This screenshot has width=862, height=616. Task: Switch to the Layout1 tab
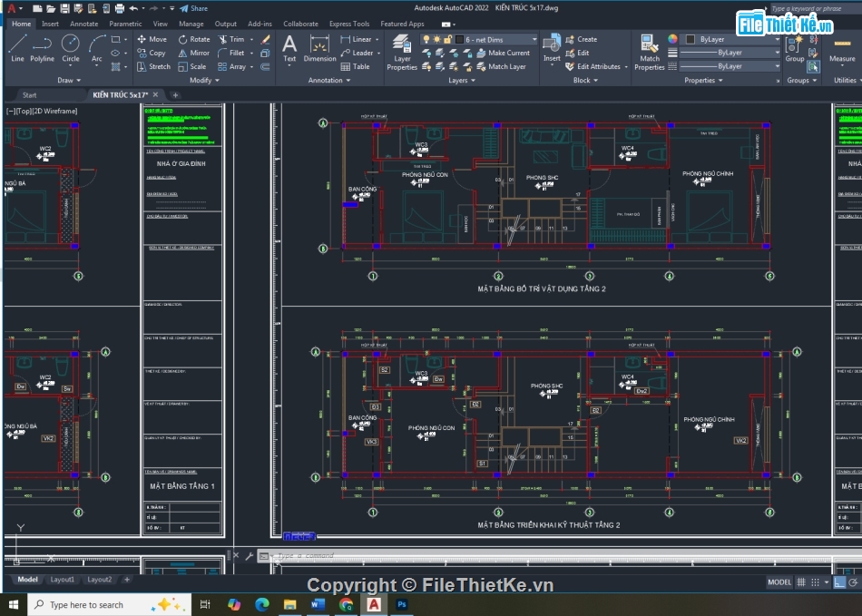click(x=62, y=579)
